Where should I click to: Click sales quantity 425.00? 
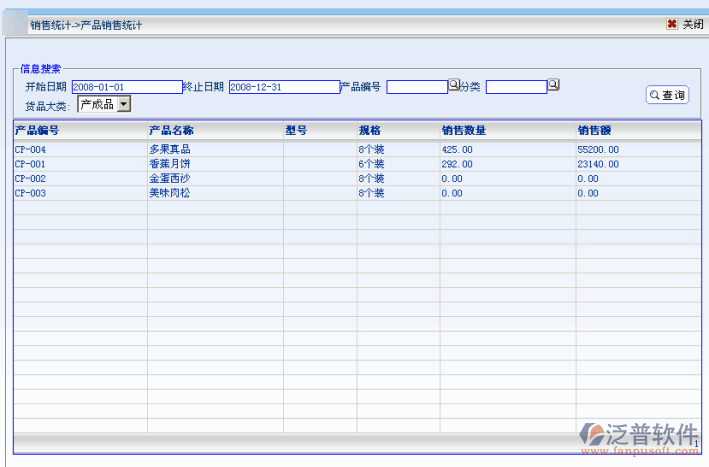457,150
